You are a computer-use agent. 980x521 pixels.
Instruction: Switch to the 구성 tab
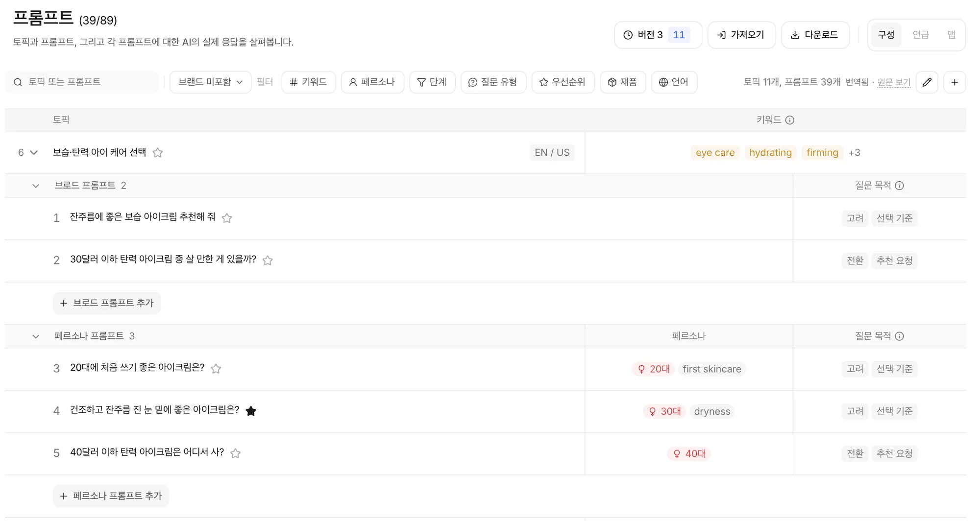click(x=886, y=35)
